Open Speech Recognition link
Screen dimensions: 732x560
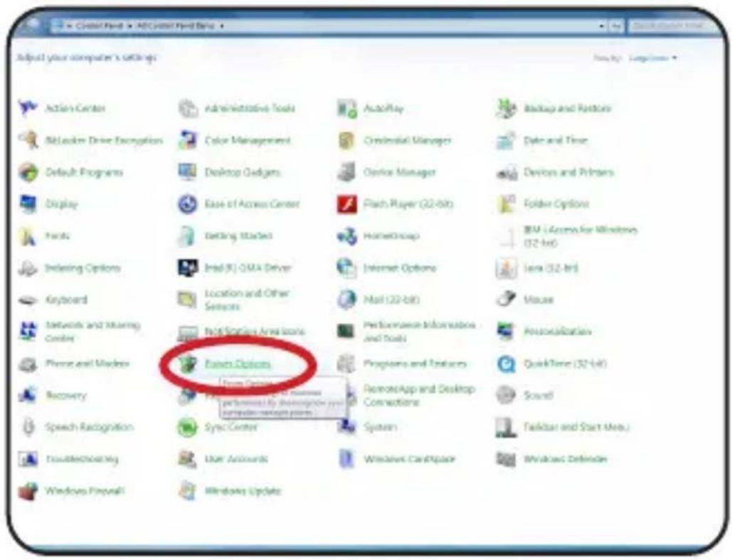(x=89, y=427)
